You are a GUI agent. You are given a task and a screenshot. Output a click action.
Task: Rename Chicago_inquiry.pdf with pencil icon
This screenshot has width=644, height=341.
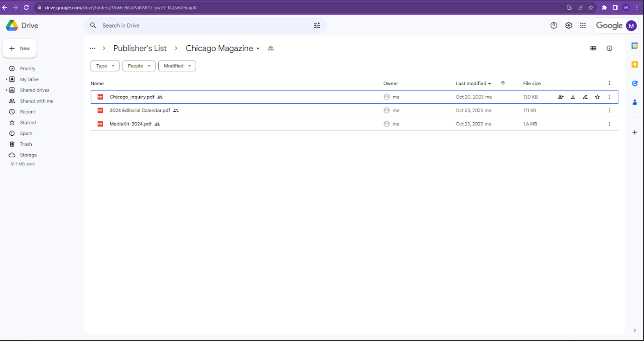pyautogui.click(x=585, y=97)
